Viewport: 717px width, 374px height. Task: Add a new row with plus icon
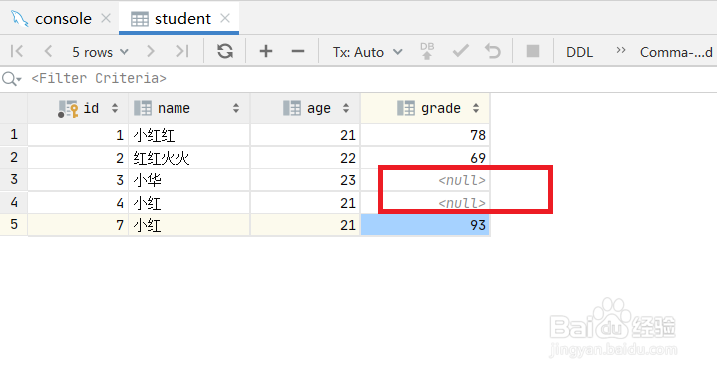click(x=266, y=51)
